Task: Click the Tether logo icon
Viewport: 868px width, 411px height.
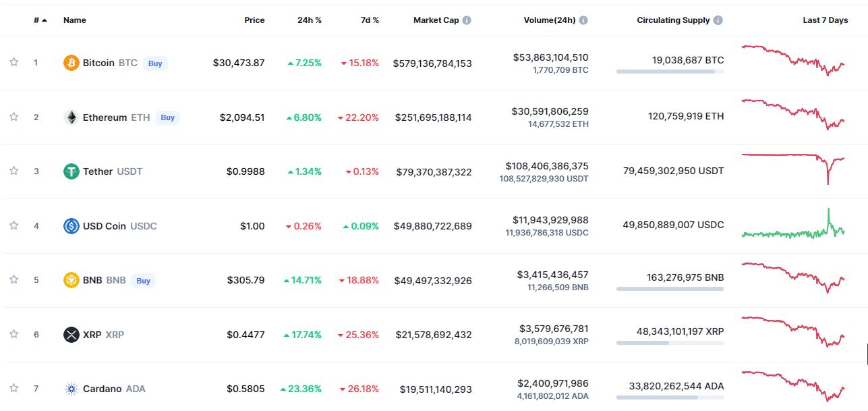Action: (71, 171)
